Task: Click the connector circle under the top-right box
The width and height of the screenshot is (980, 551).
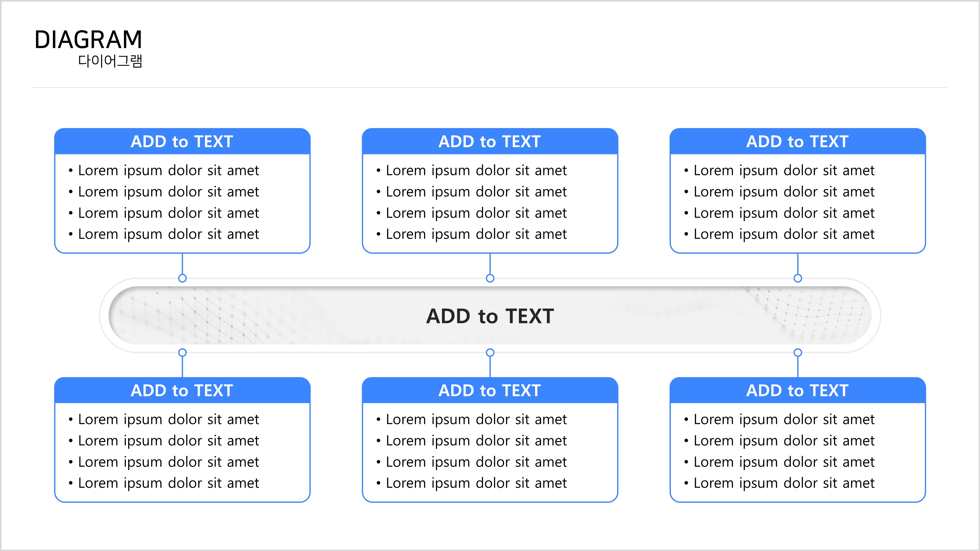Action: point(798,278)
